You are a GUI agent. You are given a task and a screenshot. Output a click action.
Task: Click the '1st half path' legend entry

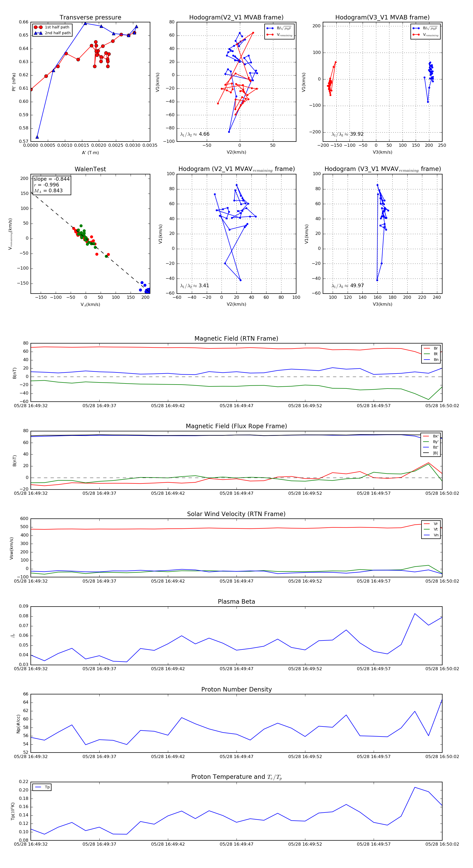pyautogui.click(x=52, y=27)
